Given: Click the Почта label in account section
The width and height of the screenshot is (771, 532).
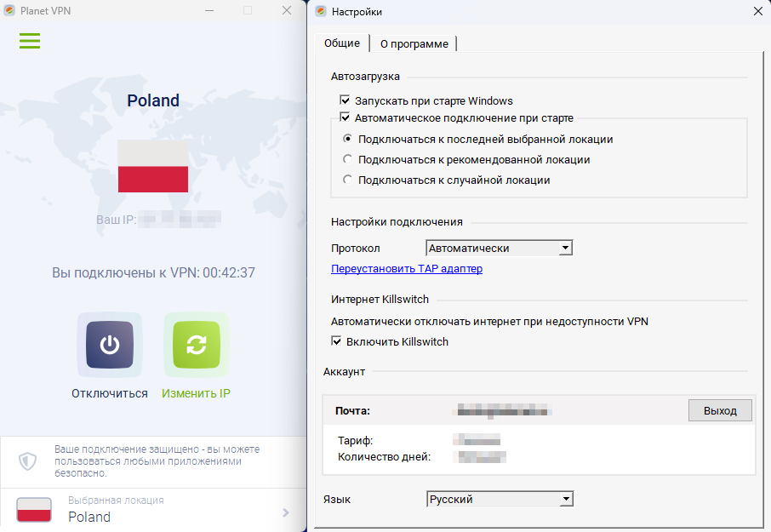Looking at the screenshot, I should click(x=352, y=410).
